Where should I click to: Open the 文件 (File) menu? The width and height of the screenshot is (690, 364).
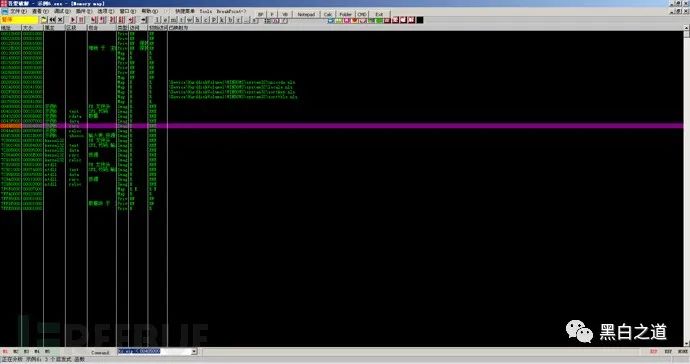[x=18, y=11]
